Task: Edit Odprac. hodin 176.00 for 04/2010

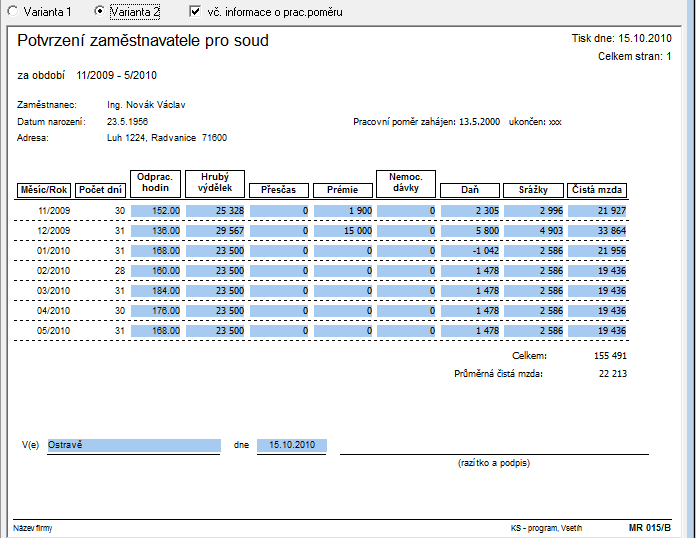Action: point(156,311)
